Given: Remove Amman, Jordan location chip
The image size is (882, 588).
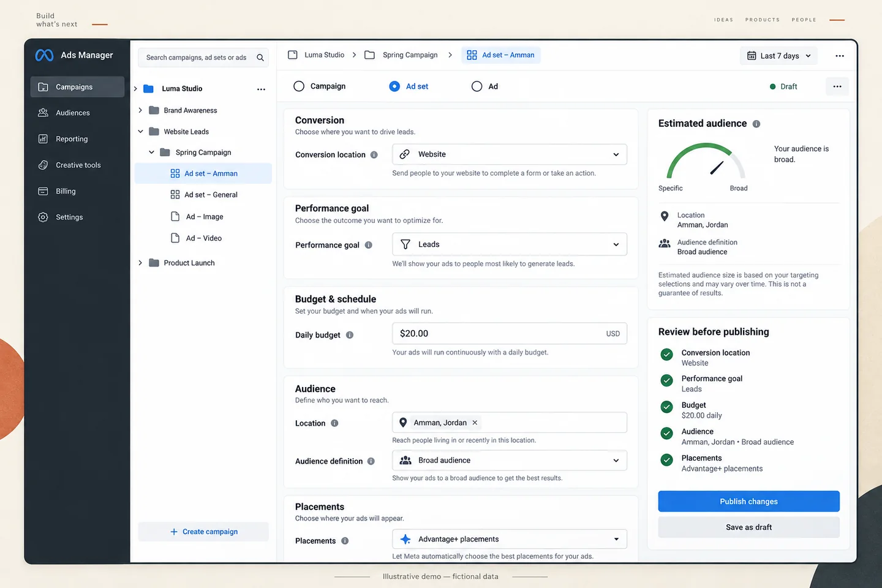Looking at the screenshot, I should coord(475,423).
